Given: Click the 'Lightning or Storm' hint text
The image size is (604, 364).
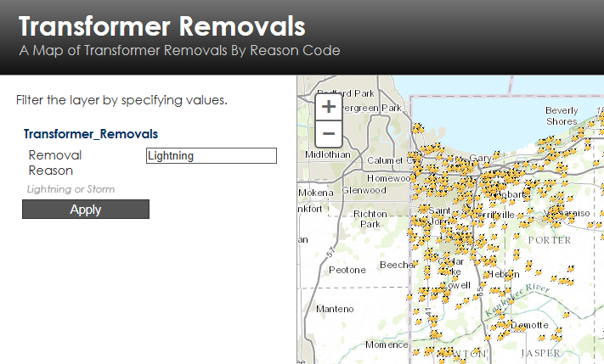Looking at the screenshot, I should (x=71, y=189).
